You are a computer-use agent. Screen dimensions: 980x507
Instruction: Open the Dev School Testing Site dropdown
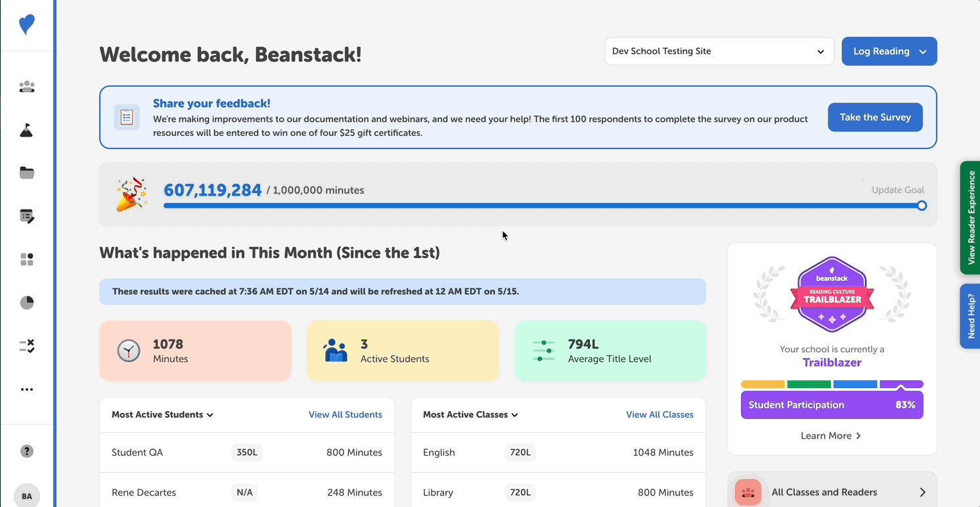pos(719,51)
